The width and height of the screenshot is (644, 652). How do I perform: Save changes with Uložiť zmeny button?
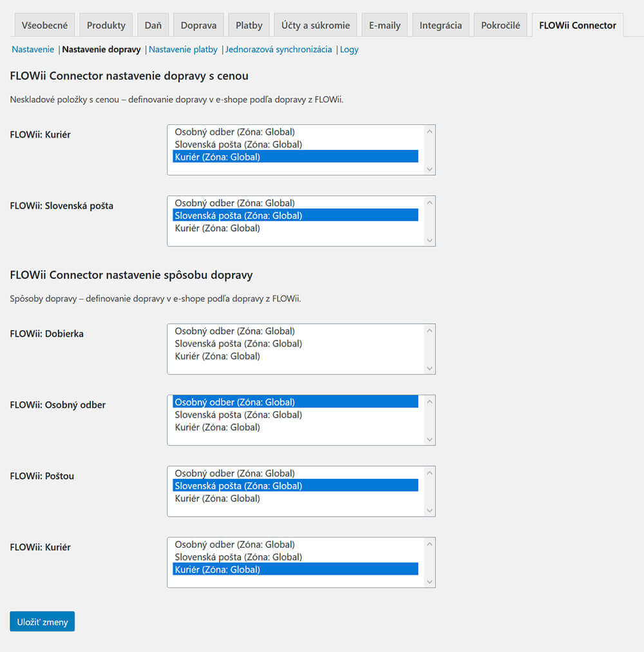[43, 621]
